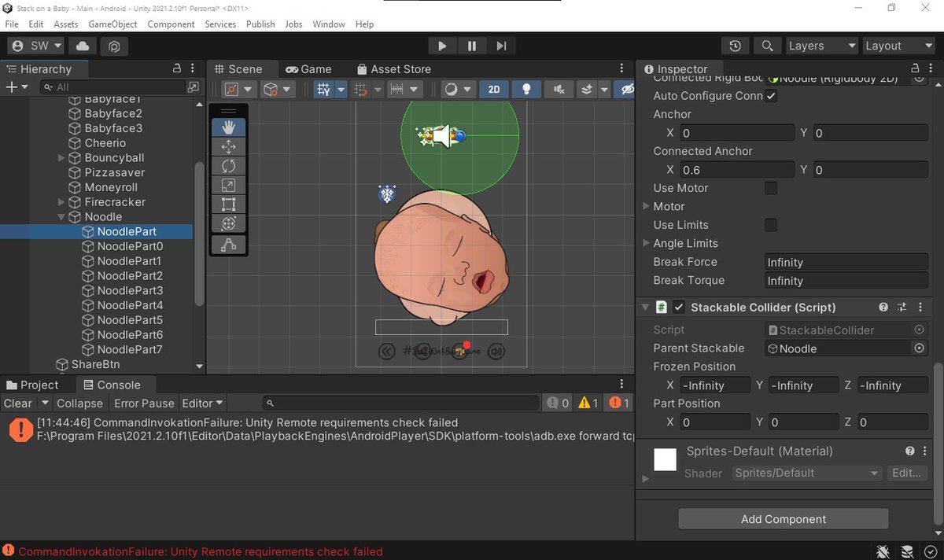Enable Use Limits on the joint
The width and height of the screenshot is (944, 560).
point(771,225)
